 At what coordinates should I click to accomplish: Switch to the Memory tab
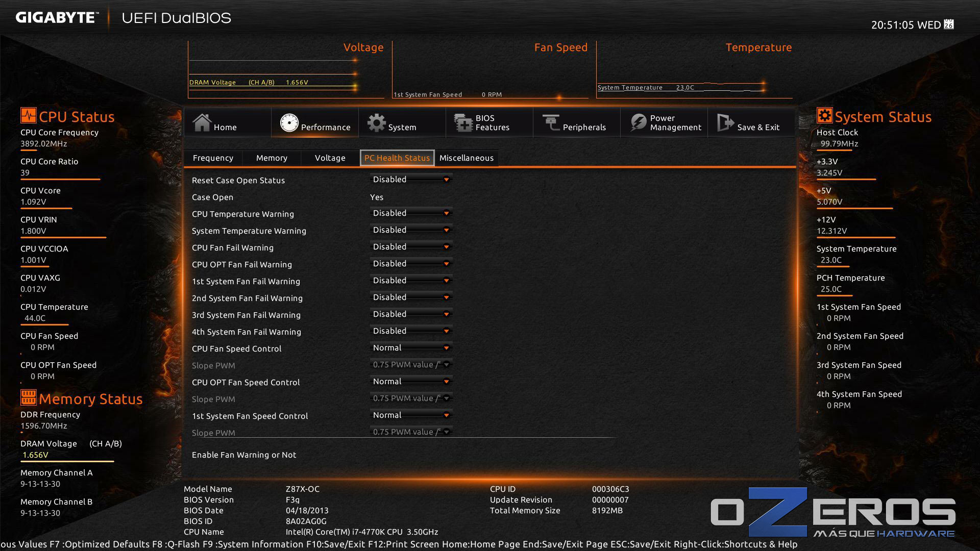272,158
